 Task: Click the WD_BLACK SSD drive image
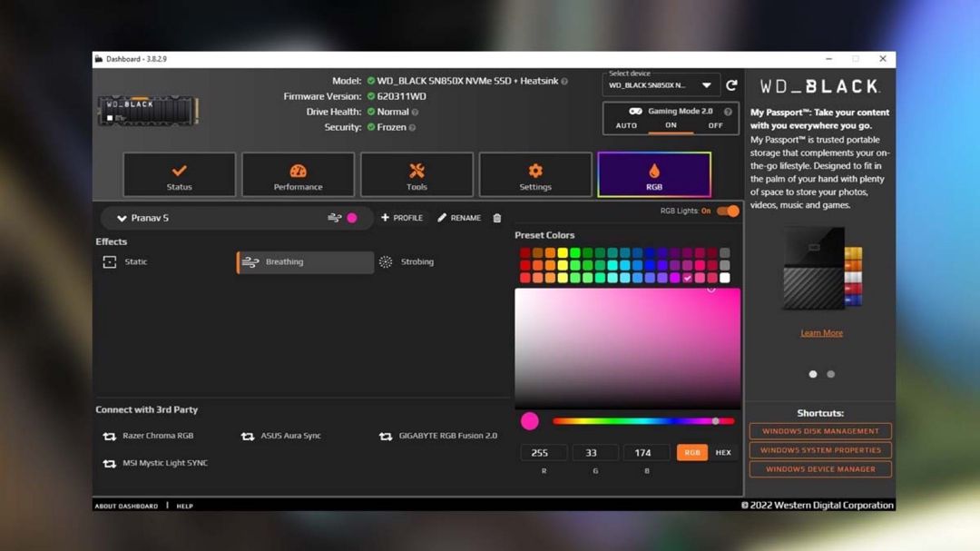point(148,111)
